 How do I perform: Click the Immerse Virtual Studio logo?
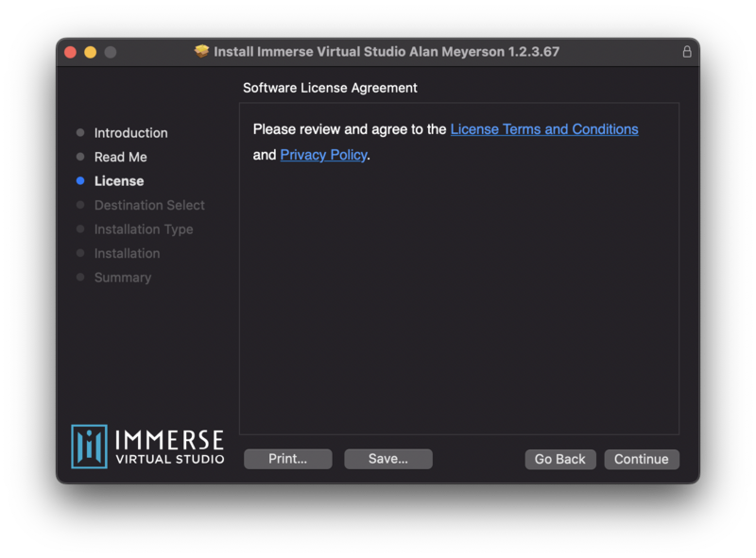click(147, 447)
